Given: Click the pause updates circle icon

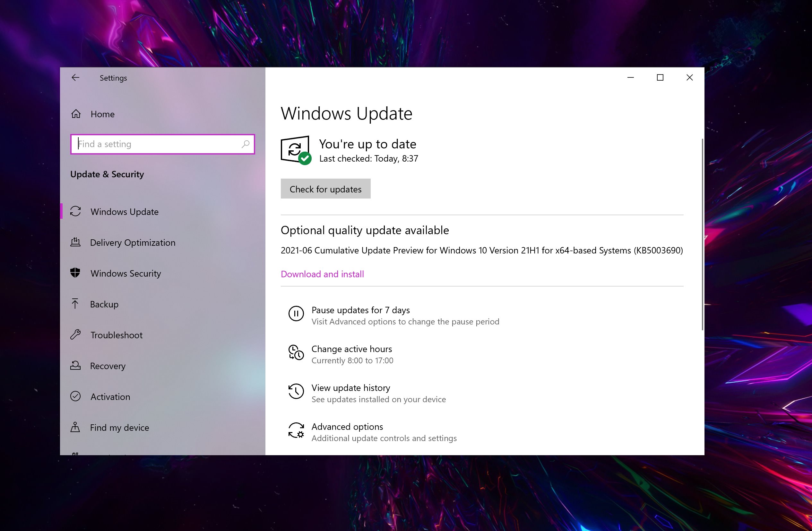Looking at the screenshot, I should coord(296,313).
